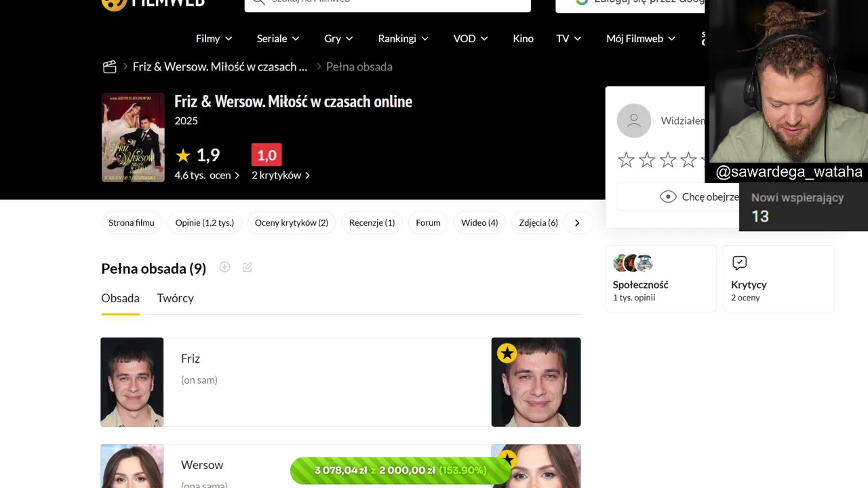Open the Forum tab
868x488 pixels.
(x=428, y=223)
